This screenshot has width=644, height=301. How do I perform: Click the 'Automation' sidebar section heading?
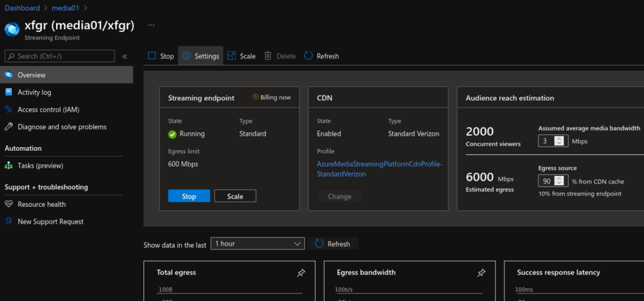(x=23, y=148)
